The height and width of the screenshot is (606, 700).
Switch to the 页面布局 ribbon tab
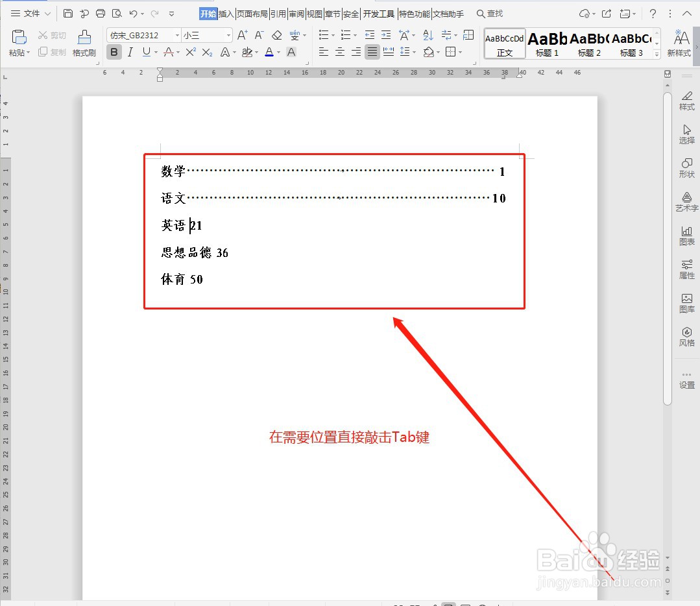253,13
